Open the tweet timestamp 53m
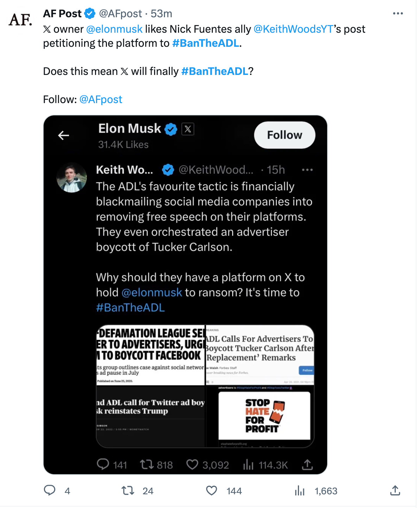This screenshot has width=420, height=508. click(161, 14)
